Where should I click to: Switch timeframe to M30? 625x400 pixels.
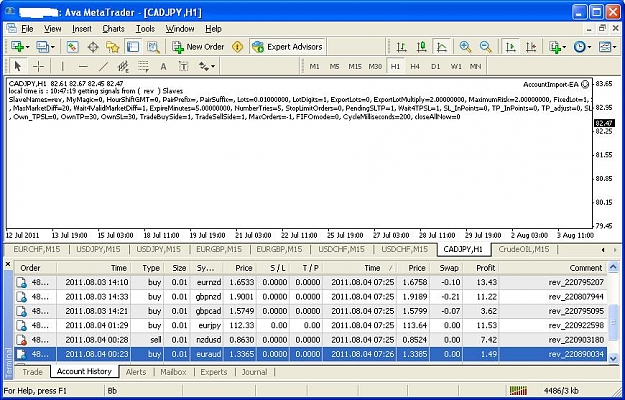pyautogui.click(x=375, y=67)
